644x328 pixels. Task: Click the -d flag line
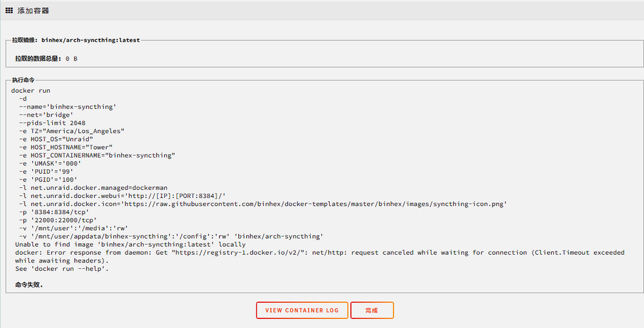23,99
